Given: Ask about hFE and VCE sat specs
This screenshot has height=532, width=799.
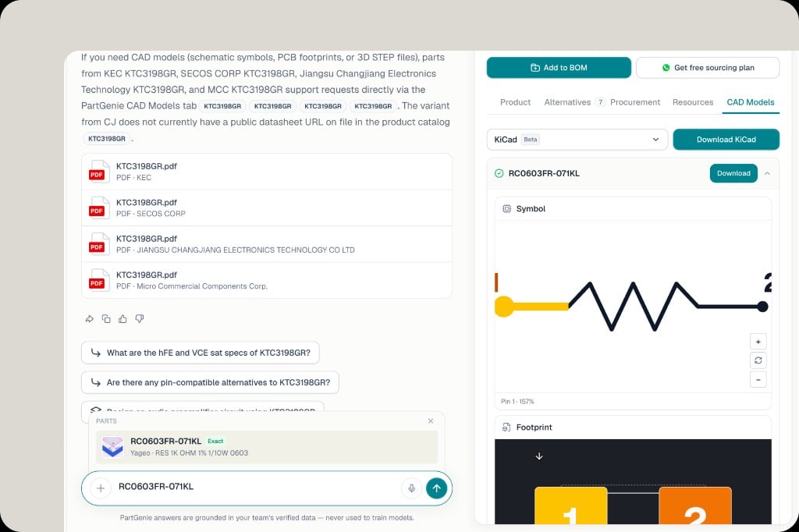Looking at the screenshot, I should pos(201,353).
